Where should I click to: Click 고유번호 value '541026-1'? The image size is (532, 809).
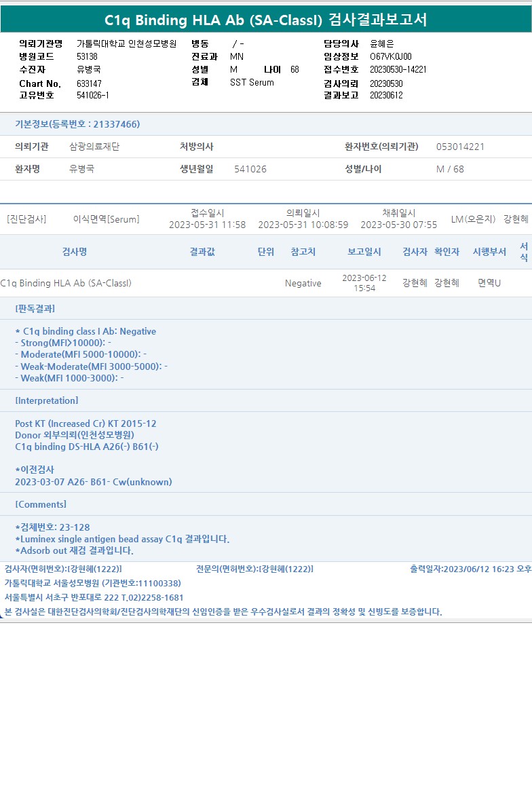93,95
